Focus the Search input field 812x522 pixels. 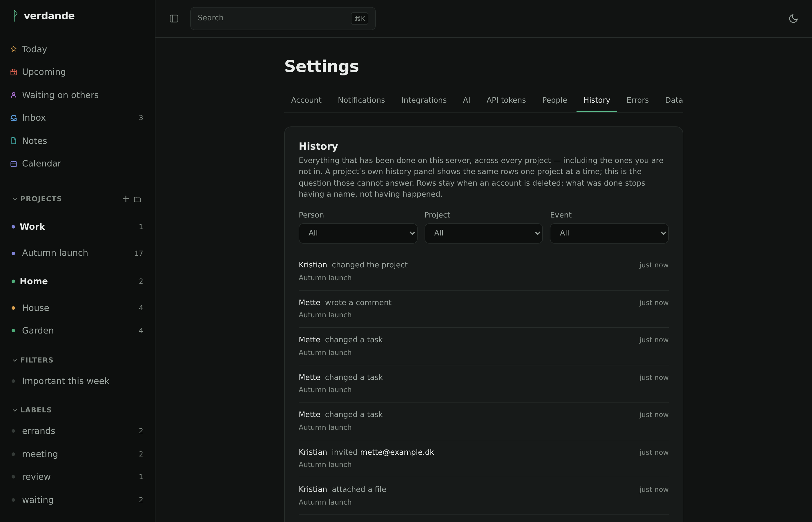pyautogui.click(x=283, y=19)
